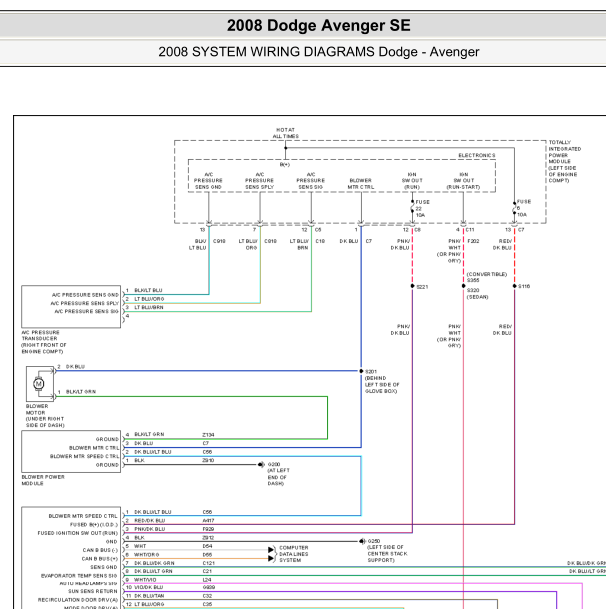Click the 'HOT AT ALL TIMES' label
Image resolution: width=606 pixels, height=609 pixels.
[286, 133]
